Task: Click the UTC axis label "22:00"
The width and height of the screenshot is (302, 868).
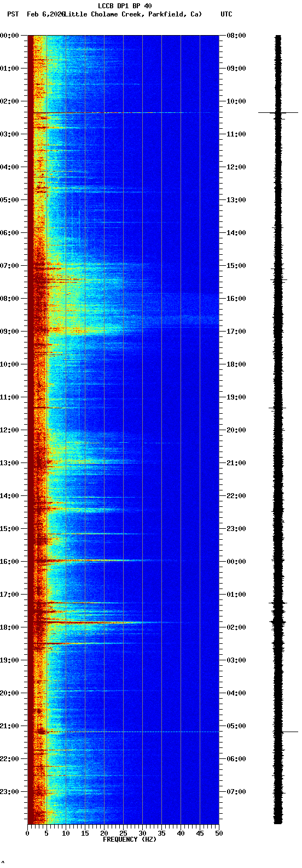Action: coord(236,496)
